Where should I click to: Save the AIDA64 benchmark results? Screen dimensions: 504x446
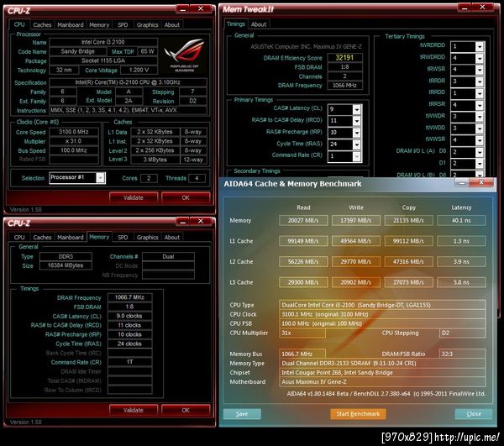click(242, 414)
